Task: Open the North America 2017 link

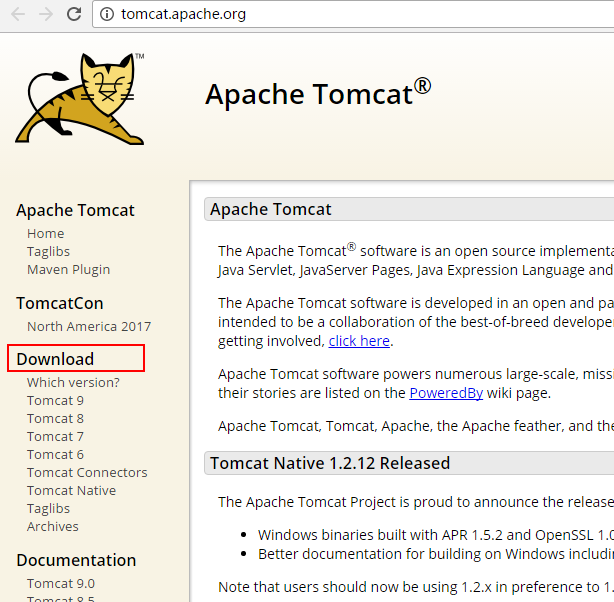Action: (x=89, y=326)
